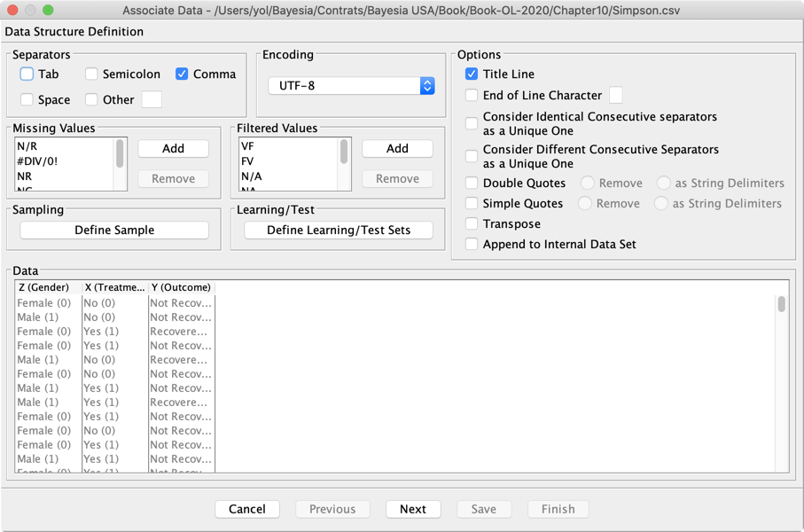Click the Previous button
This screenshot has width=804, height=532.
click(x=332, y=510)
